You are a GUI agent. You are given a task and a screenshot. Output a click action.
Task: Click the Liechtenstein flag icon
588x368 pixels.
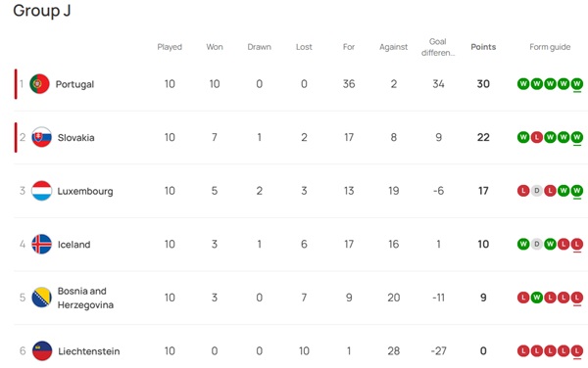click(42, 350)
